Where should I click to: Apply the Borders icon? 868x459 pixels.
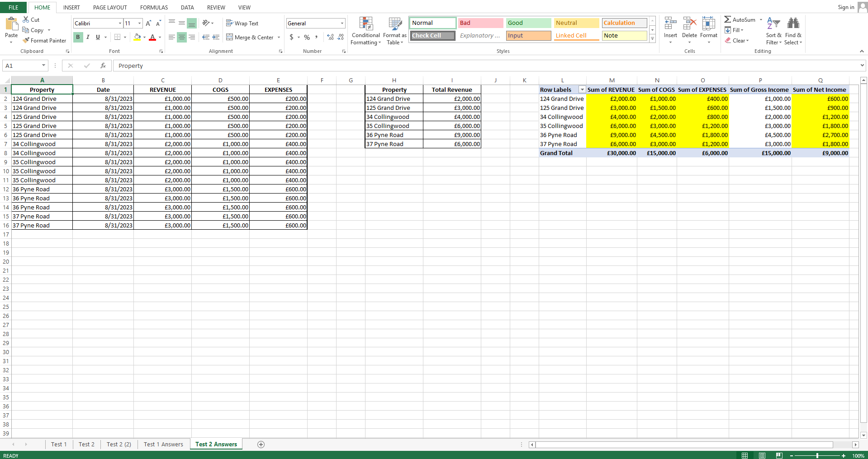pos(118,37)
